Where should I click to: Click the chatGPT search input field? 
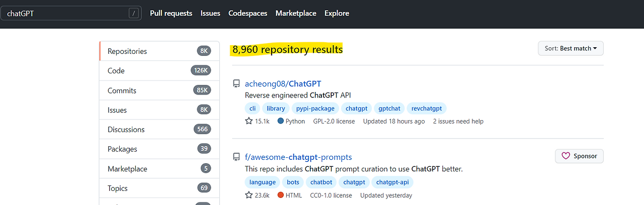(x=71, y=14)
